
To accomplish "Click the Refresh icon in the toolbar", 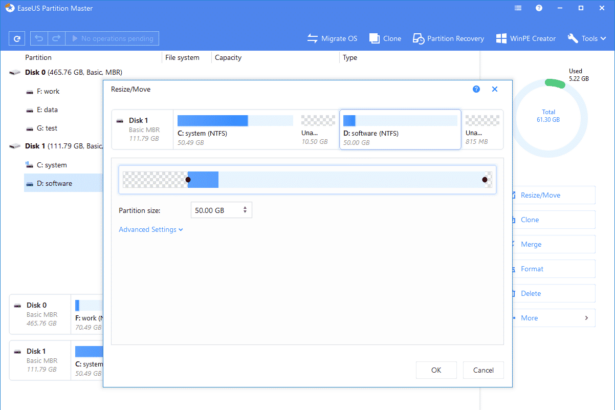I will pyautogui.click(x=17, y=39).
